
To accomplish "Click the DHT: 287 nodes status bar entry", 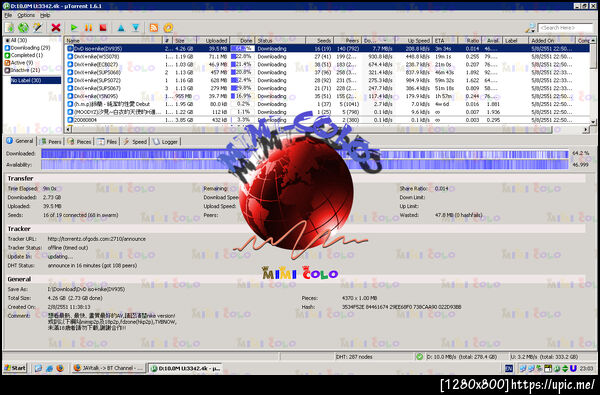I will click(354, 357).
